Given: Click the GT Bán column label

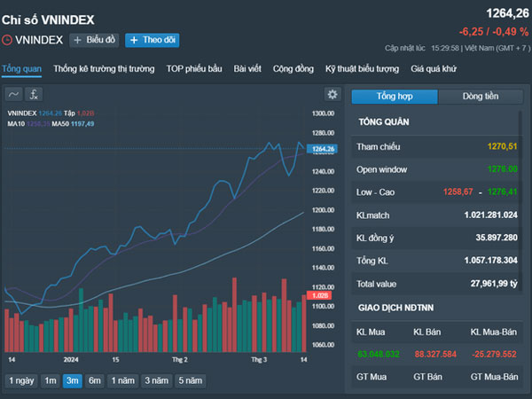Looking at the screenshot, I should click(427, 377).
